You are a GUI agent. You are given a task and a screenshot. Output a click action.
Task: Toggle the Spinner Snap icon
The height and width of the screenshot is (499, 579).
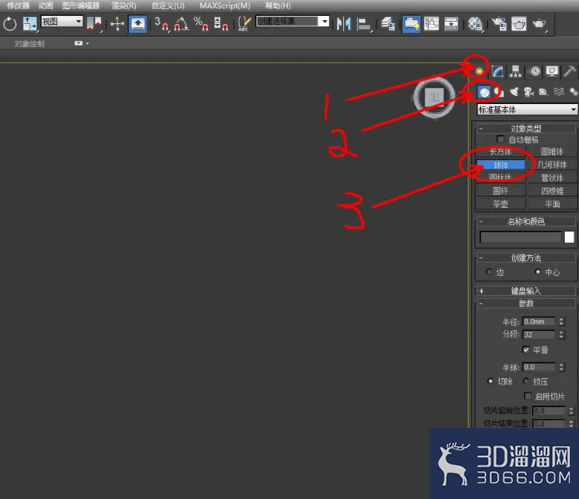[221, 24]
